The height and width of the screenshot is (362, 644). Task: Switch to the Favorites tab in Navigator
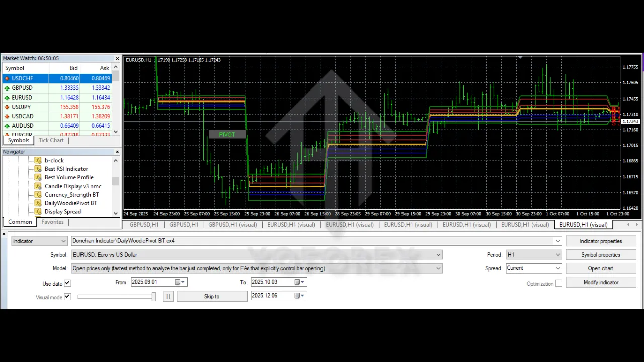(x=52, y=222)
